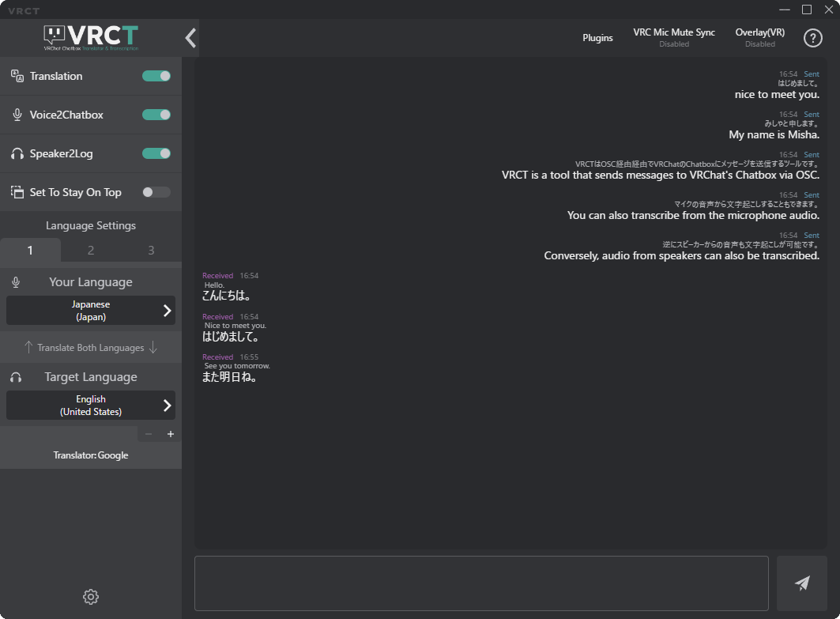Open the English (United States) target selector
The image size is (840, 619).
91,406
